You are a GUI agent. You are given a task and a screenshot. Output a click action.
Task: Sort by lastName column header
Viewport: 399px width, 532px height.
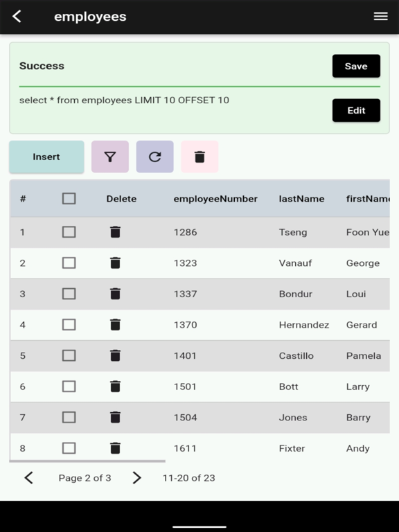pyautogui.click(x=301, y=199)
